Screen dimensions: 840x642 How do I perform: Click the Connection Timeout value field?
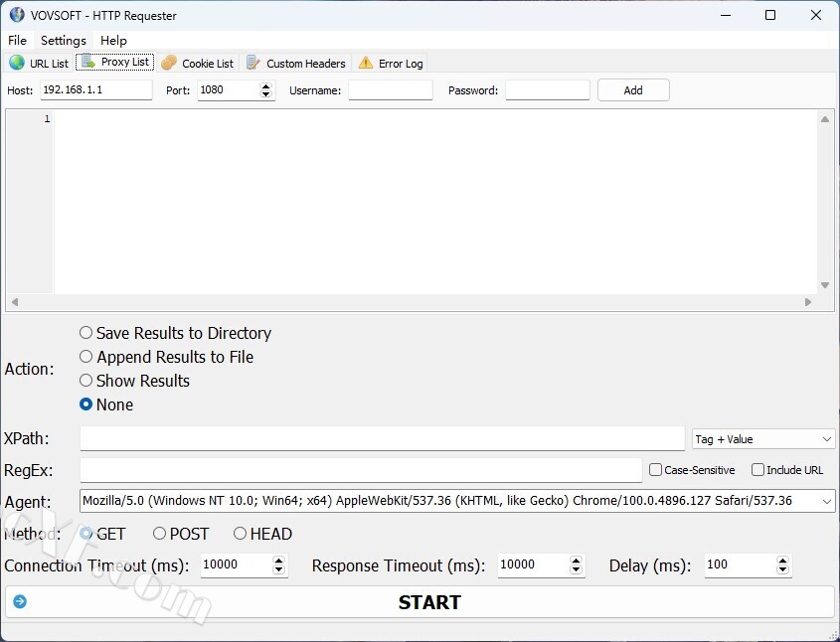(237, 564)
